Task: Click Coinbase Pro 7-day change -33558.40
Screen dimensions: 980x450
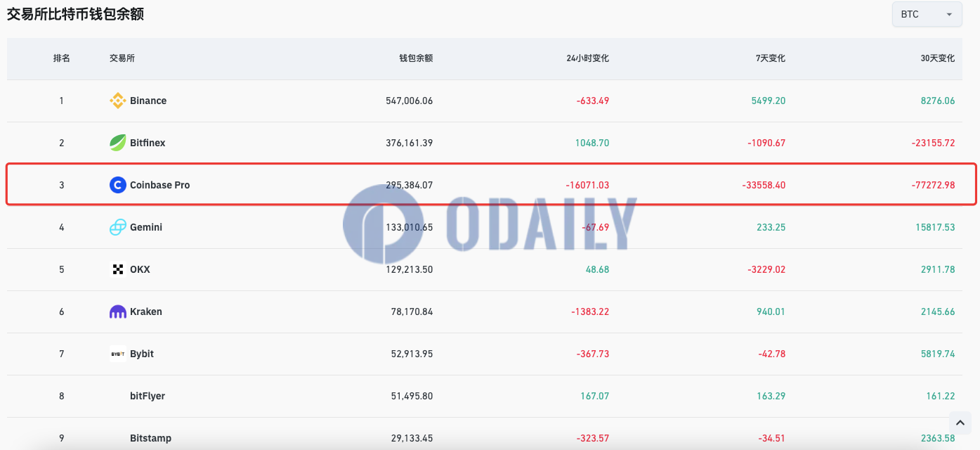Action: [764, 185]
